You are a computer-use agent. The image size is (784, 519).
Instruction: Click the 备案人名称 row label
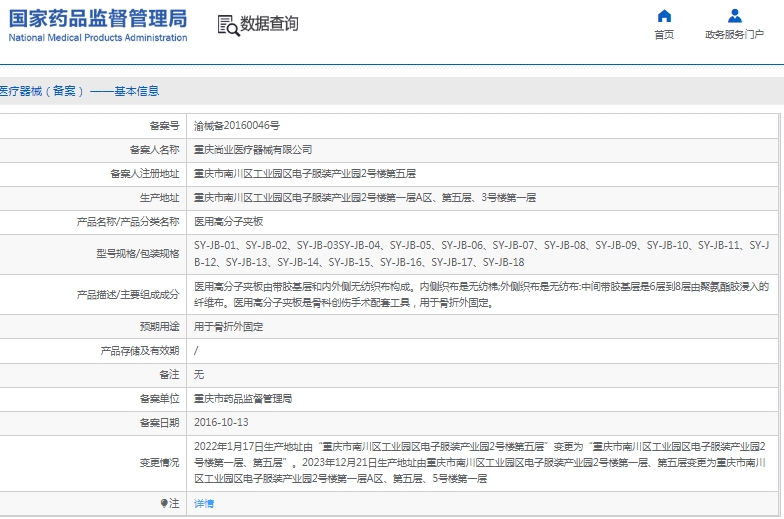(x=154, y=150)
